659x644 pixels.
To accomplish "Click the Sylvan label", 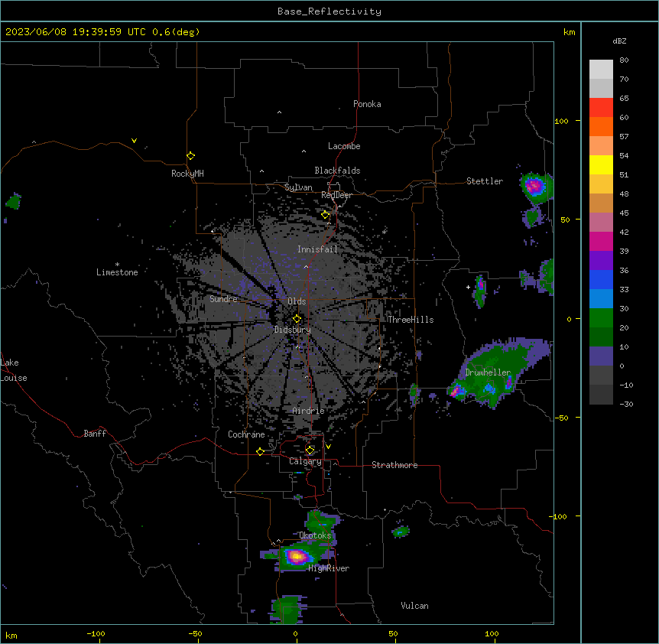I will pyautogui.click(x=298, y=187).
